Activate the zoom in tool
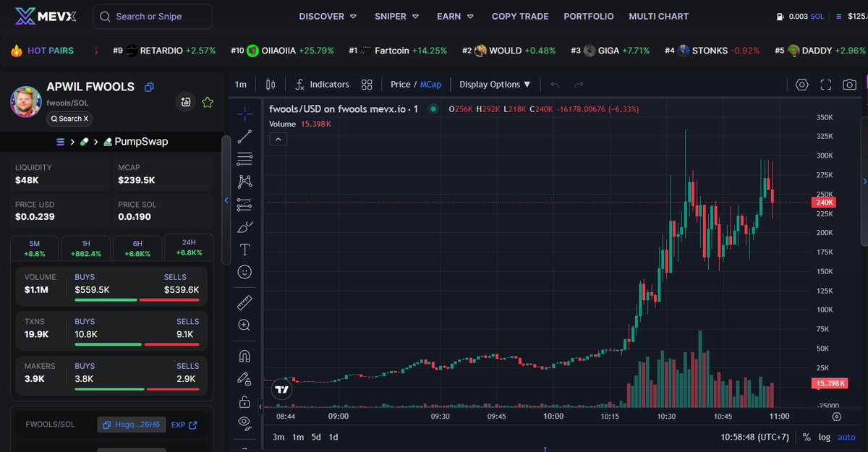The width and height of the screenshot is (868, 452). (244, 325)
